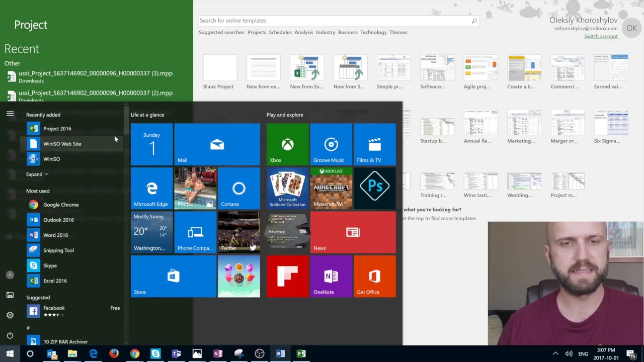The height and width of the screenshot is (362, 644).
Task: Open the Weather tile for Washington
Action: coord(151,232)
